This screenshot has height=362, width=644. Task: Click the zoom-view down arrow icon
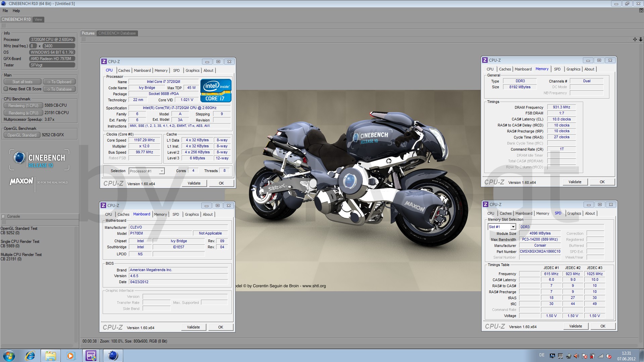coord(640,40)
